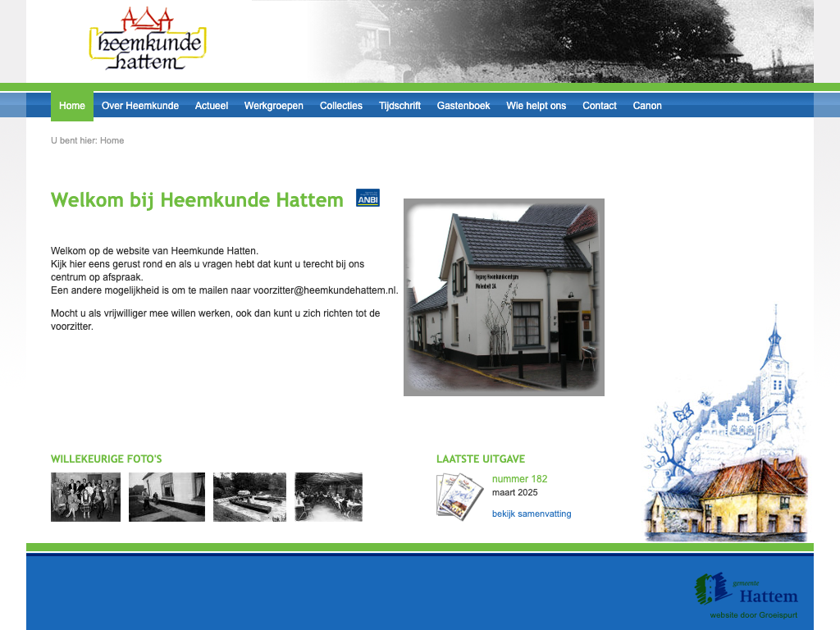
Task: Click the WILLEKEURIGE FOTO'S heading
Action: 106,459
